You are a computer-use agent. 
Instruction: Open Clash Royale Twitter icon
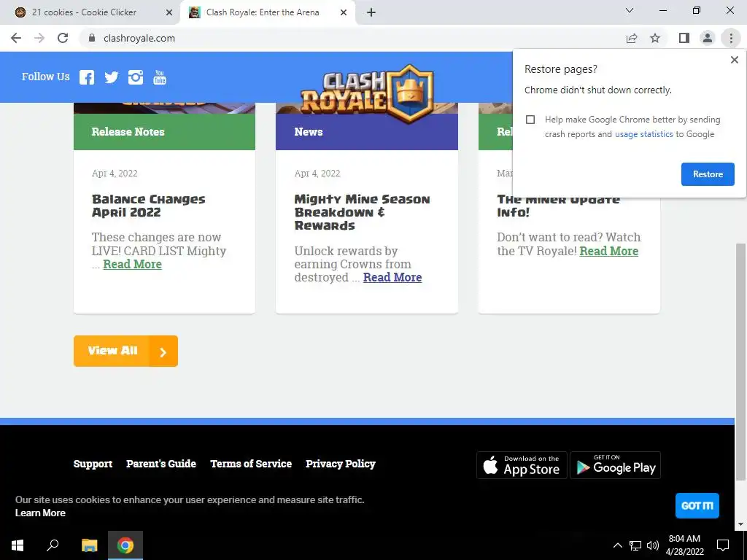click(111, 77)
